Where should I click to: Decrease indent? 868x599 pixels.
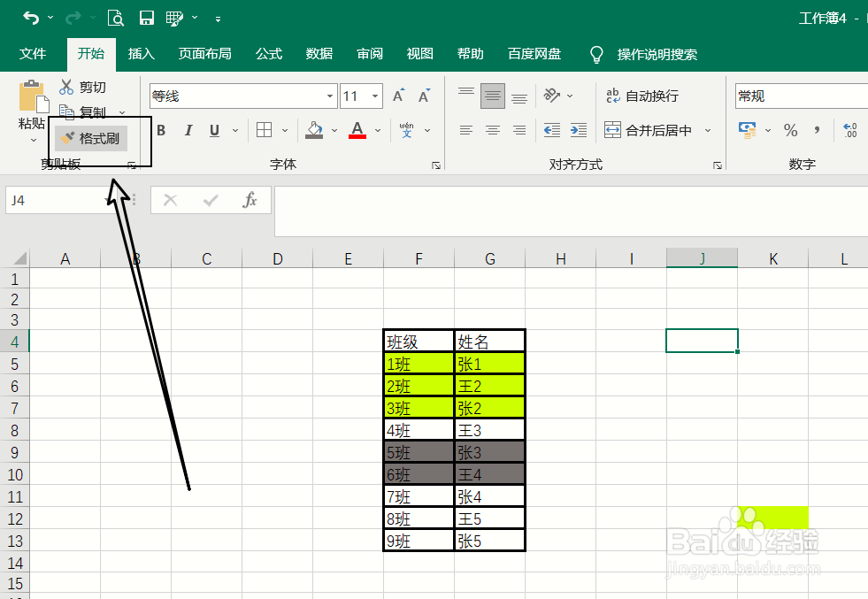point(552,130)
